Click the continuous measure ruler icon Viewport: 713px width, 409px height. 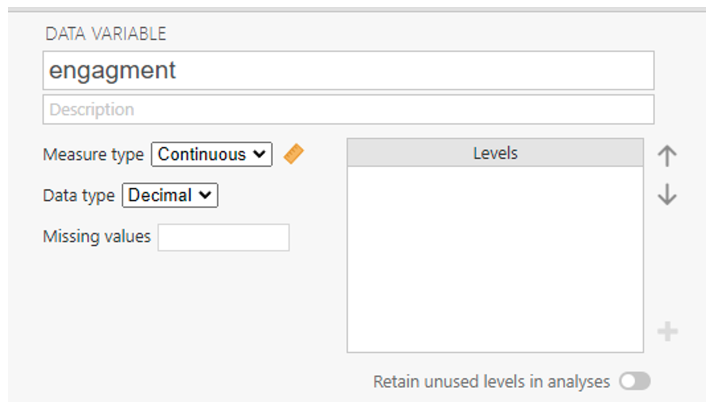(x=293, y=154)
